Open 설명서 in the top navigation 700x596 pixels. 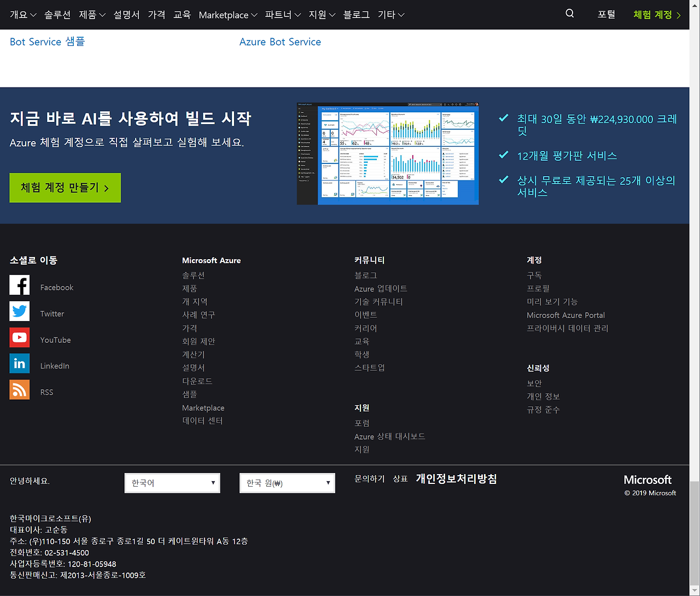pos(126,15)
